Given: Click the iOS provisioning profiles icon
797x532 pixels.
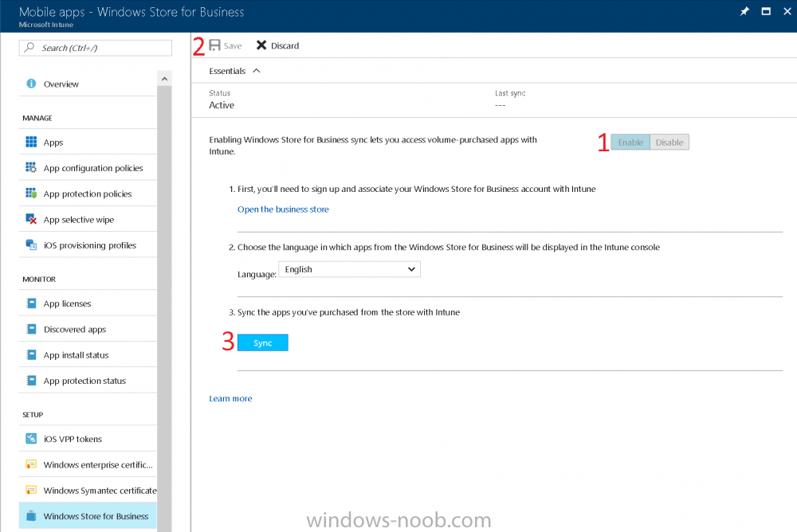Looking at the screenshot, I should 31,245.
